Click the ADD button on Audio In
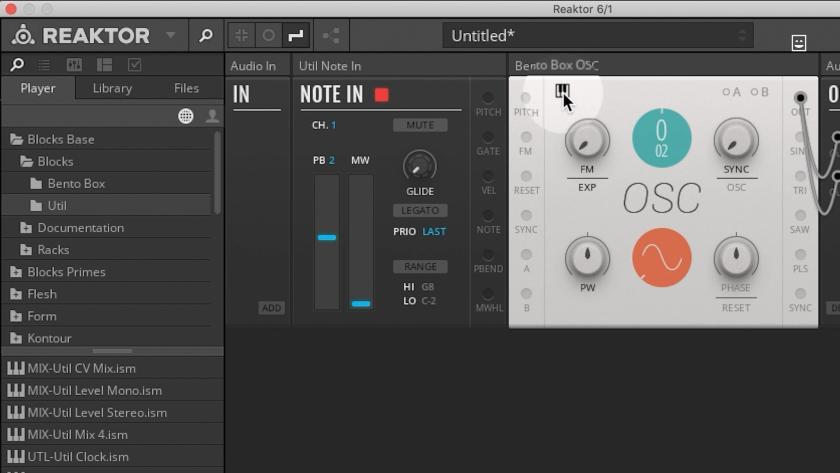Viewport: 840px width, 473px height. click(x=271, y=308)
